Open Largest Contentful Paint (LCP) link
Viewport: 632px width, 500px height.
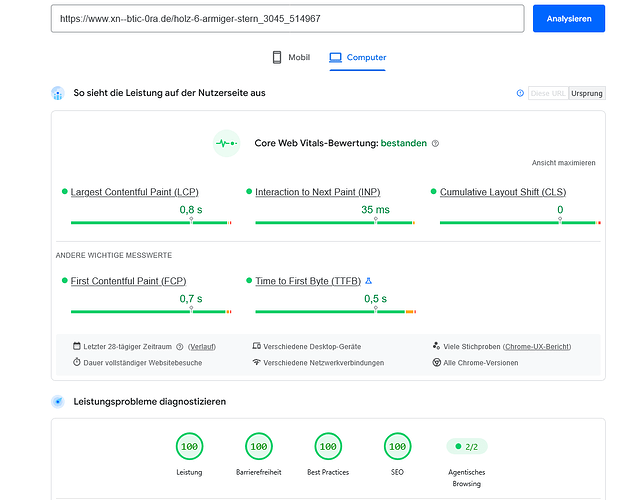tap(135, 192)
